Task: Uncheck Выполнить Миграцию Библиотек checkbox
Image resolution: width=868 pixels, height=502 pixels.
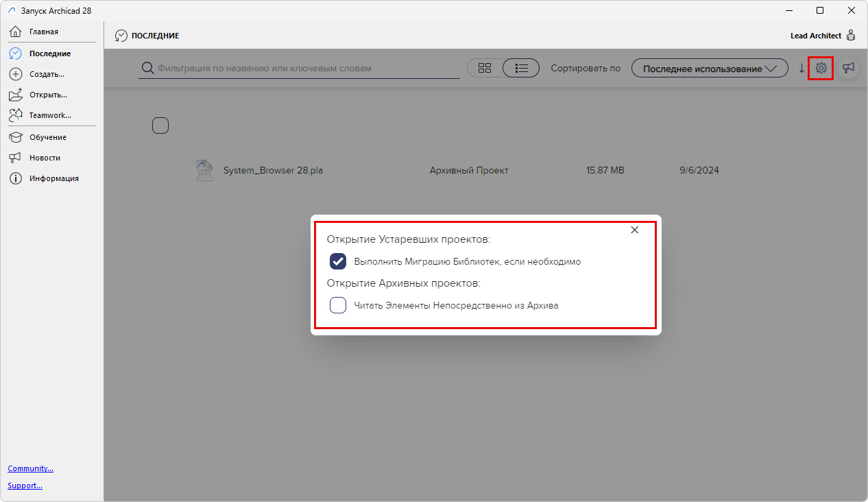Action: point(338,261)
